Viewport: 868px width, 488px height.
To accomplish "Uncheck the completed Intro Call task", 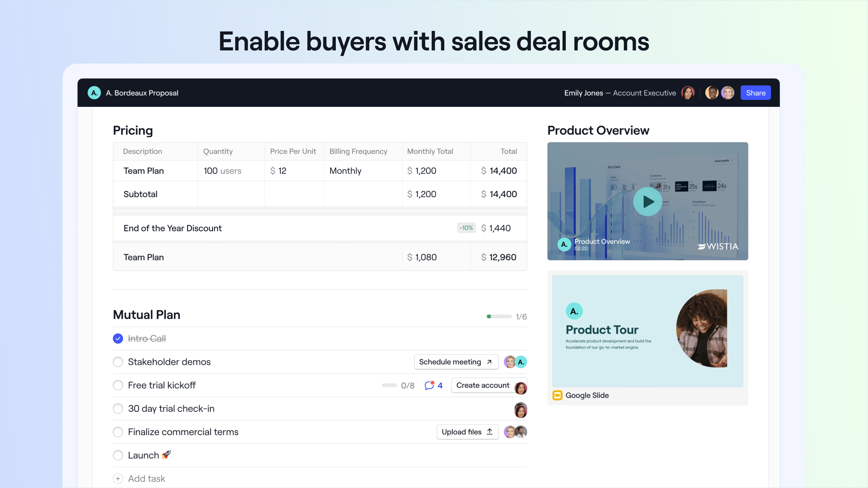I will pos(118,338).
